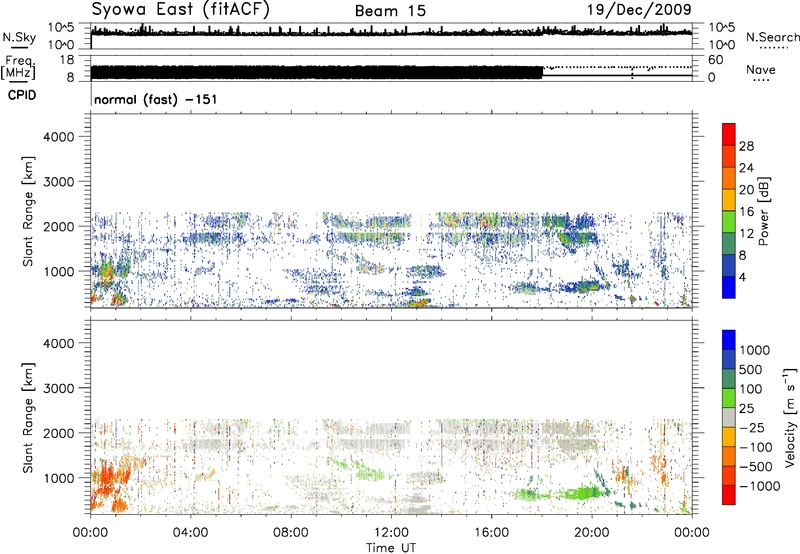Click the "N.Search" legend label
Image resolution: width=800 pixels, height=554 pixels.
[772, 37]
